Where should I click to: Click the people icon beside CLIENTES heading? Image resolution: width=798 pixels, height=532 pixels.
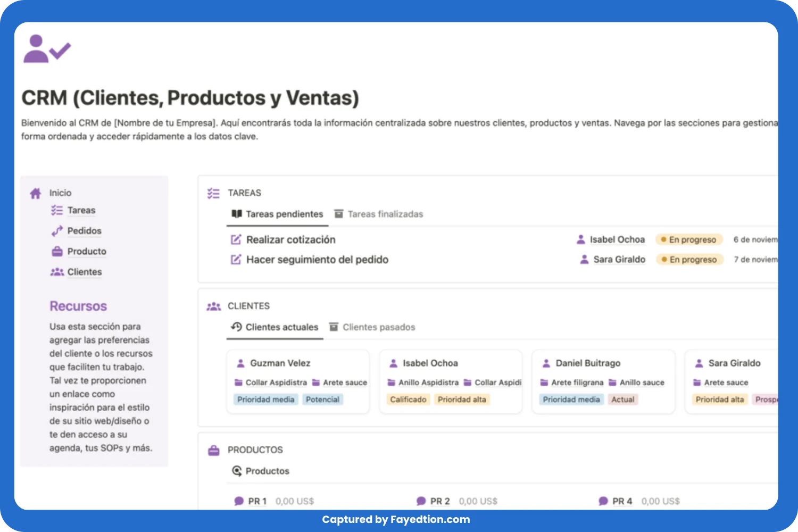pos(213,306)
